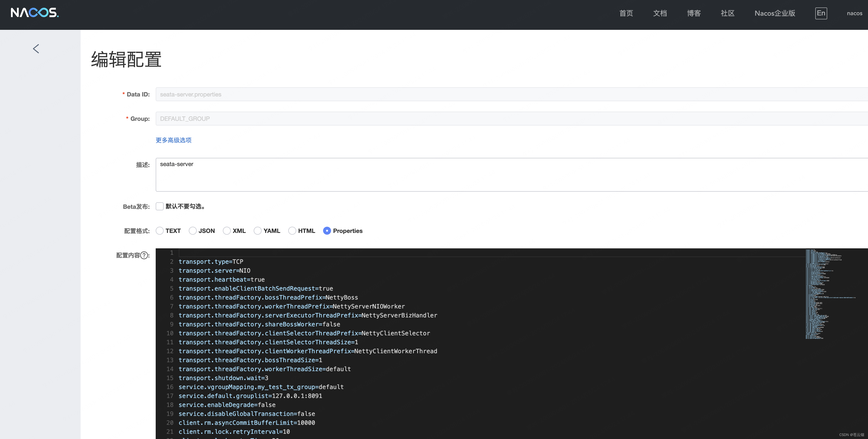Click line transport.server=NIO

pos(214,271)
